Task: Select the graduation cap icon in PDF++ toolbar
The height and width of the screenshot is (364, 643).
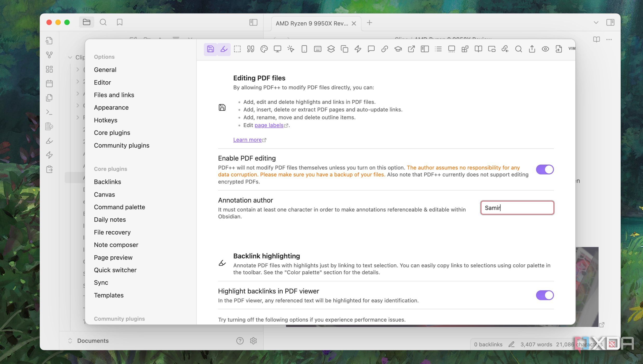Action: (398, 49)
